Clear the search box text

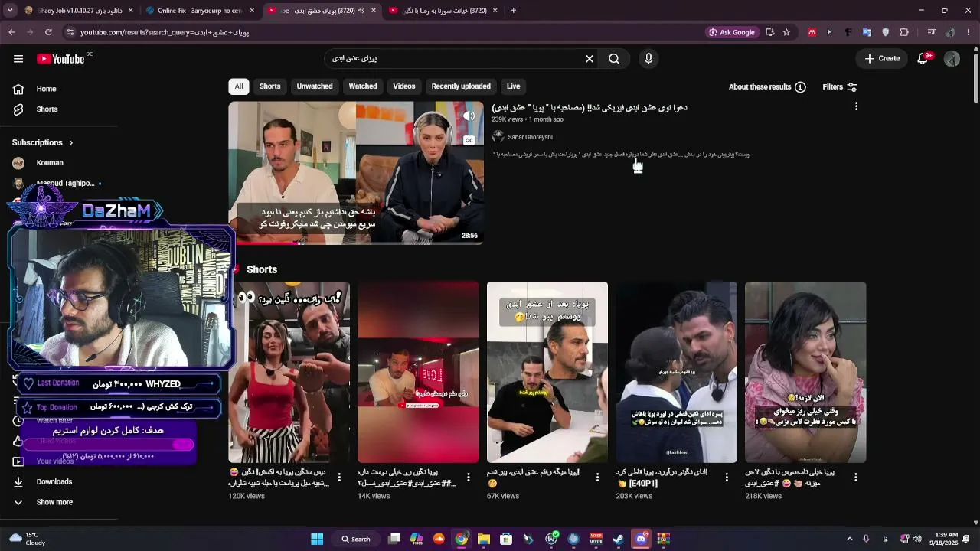tap(590, 59)
